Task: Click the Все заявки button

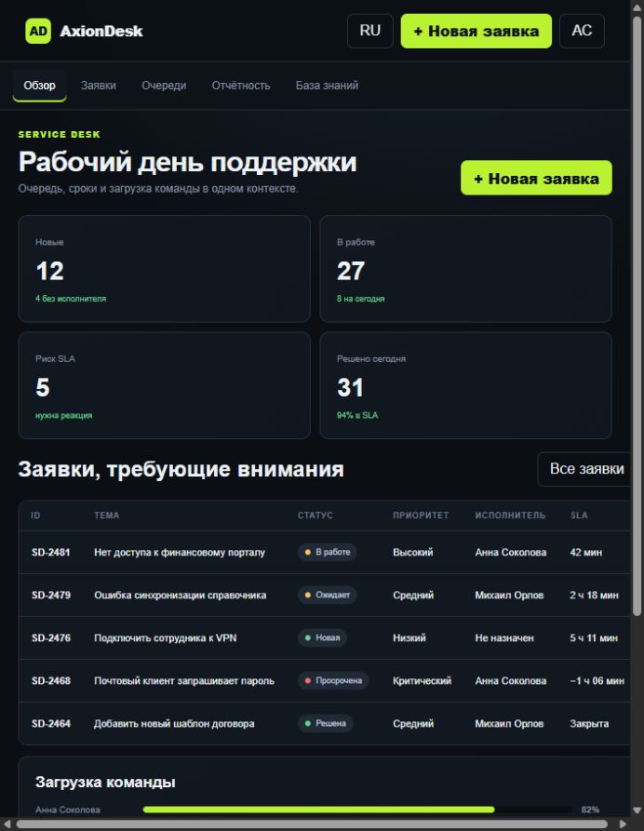Action: point(584,469)
